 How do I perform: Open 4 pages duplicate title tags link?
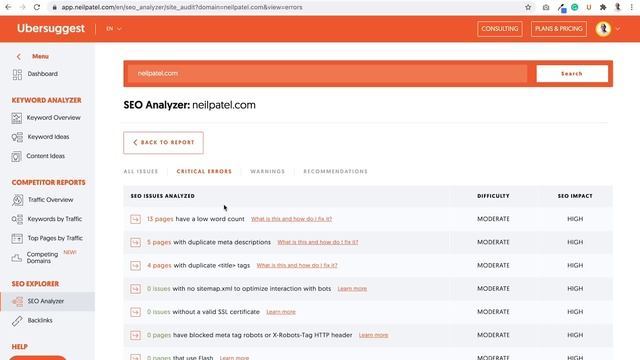pos(159,266)
